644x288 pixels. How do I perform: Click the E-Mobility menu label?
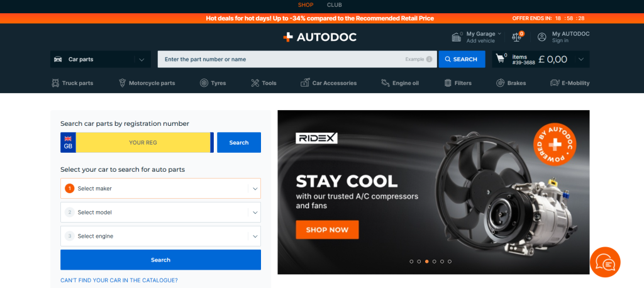coord(575,83)
